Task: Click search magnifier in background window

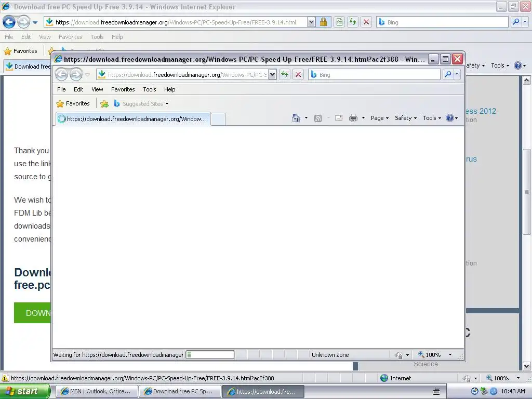Action: (516, 22)
